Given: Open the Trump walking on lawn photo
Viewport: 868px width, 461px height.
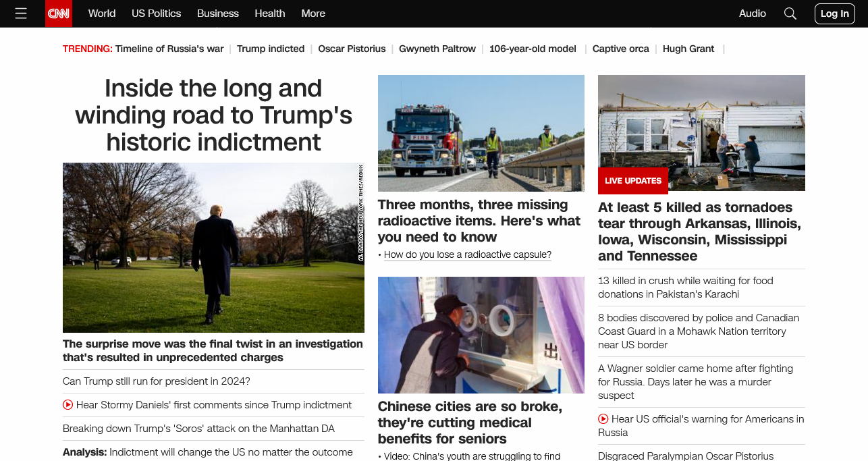Looking at the screenshot, I should point(213,248).
